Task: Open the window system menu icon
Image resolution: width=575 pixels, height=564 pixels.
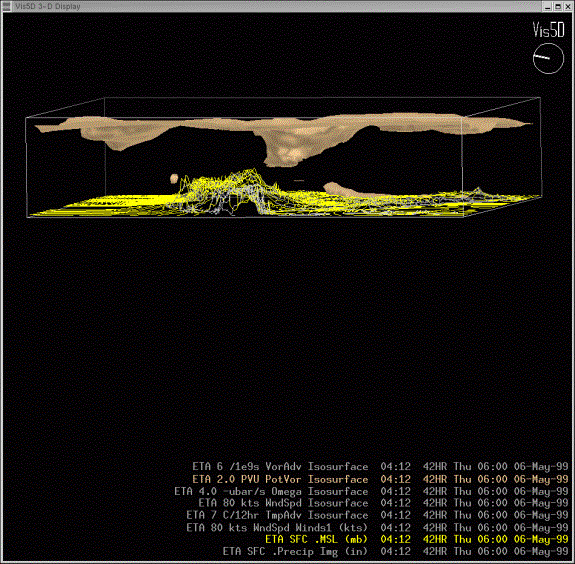Action: [7, 6]
